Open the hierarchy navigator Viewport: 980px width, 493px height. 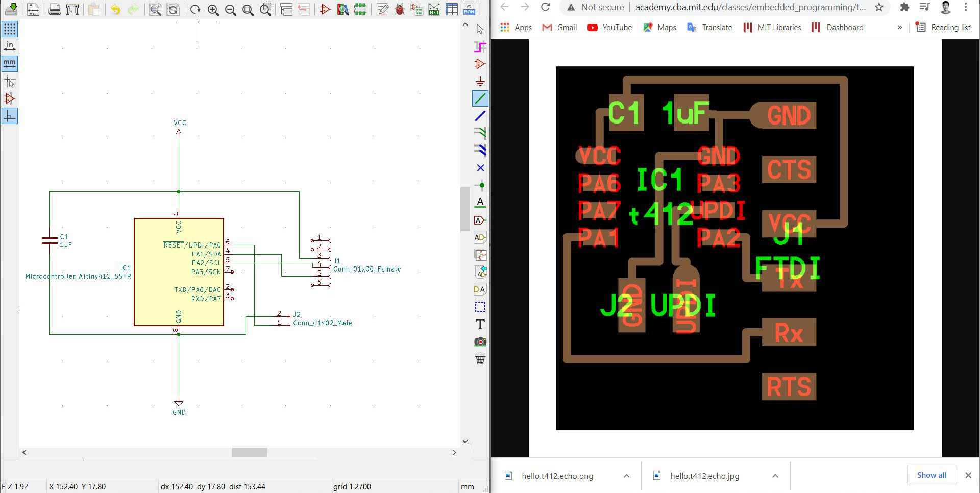pyautogui.click(x=287, y=9)
